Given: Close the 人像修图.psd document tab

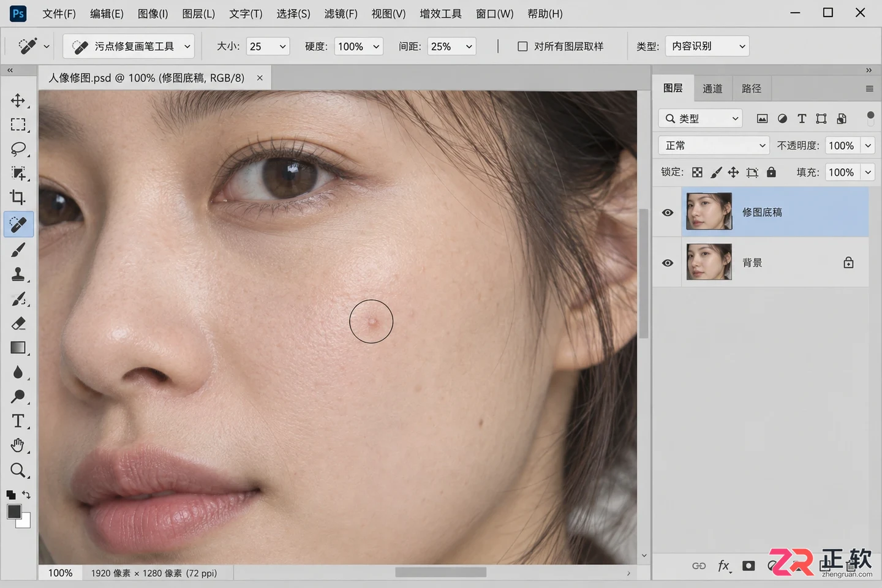Looking at the screenshot, I should tap(260, 78).
